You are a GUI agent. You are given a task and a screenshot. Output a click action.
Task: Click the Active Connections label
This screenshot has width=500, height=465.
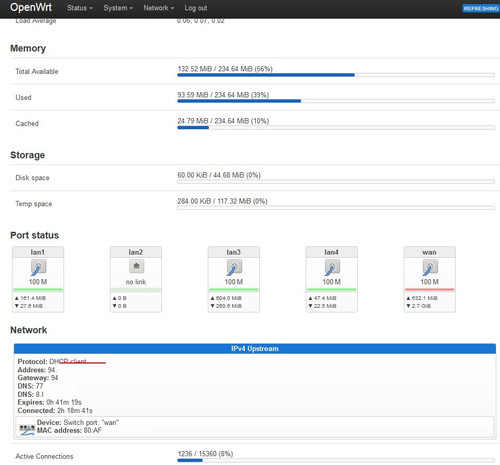[44, 457]
